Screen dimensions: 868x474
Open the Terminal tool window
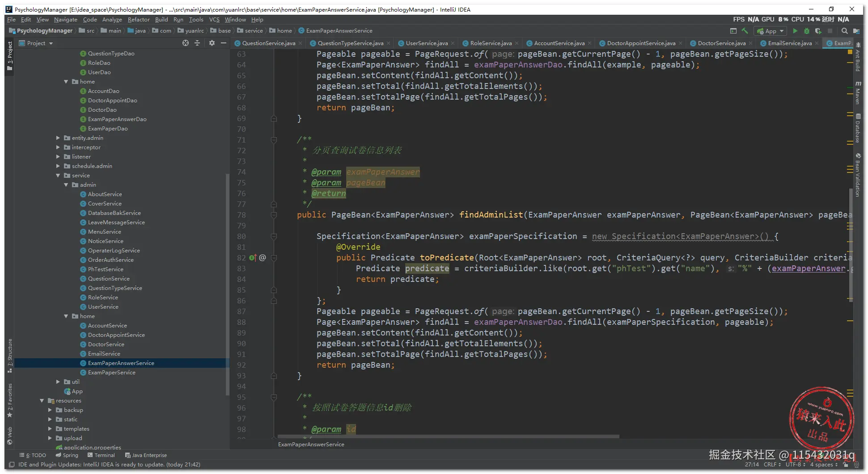coord(101,455)
